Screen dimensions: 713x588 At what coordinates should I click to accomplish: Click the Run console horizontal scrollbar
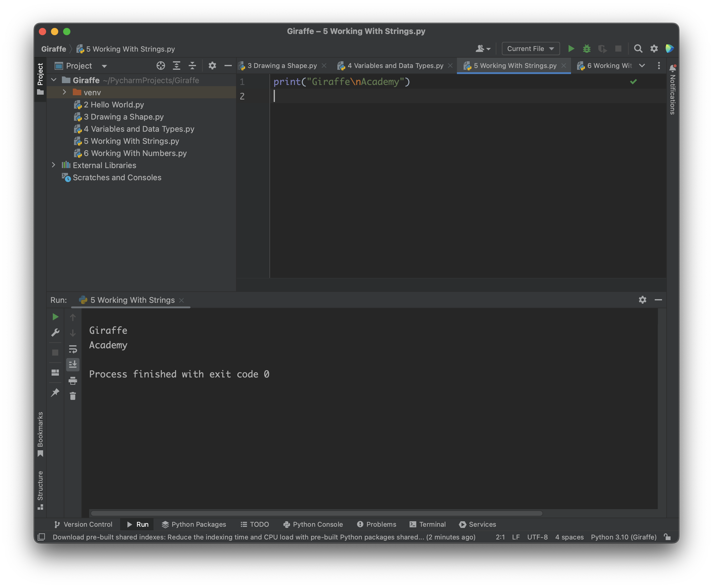(316, 513)
